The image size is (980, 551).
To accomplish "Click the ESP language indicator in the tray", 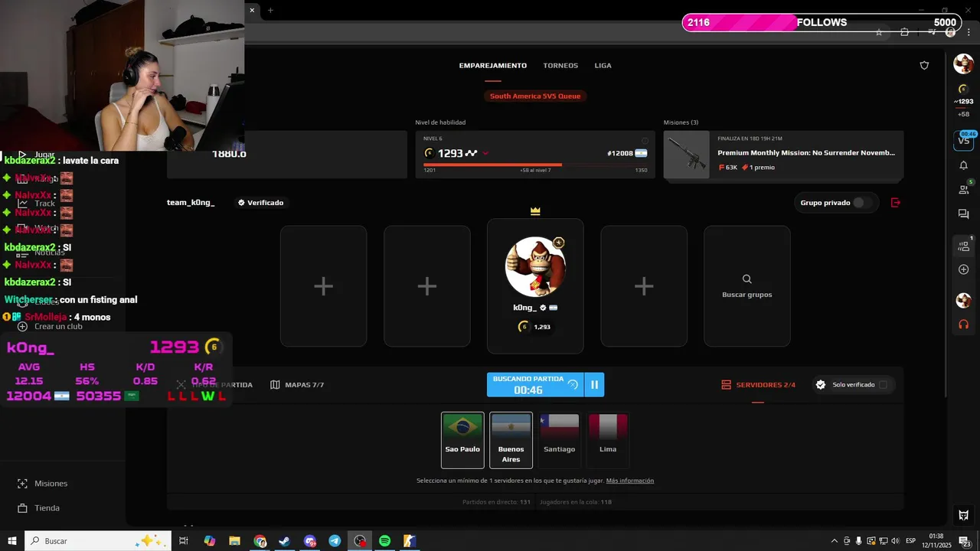I will click(x=910, y=541).
